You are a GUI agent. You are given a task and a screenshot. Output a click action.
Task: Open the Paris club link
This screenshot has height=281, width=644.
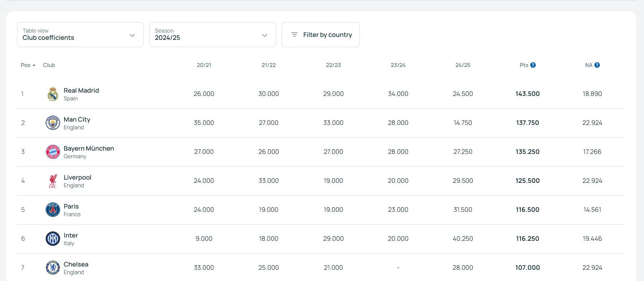click(x=71, y=206)
